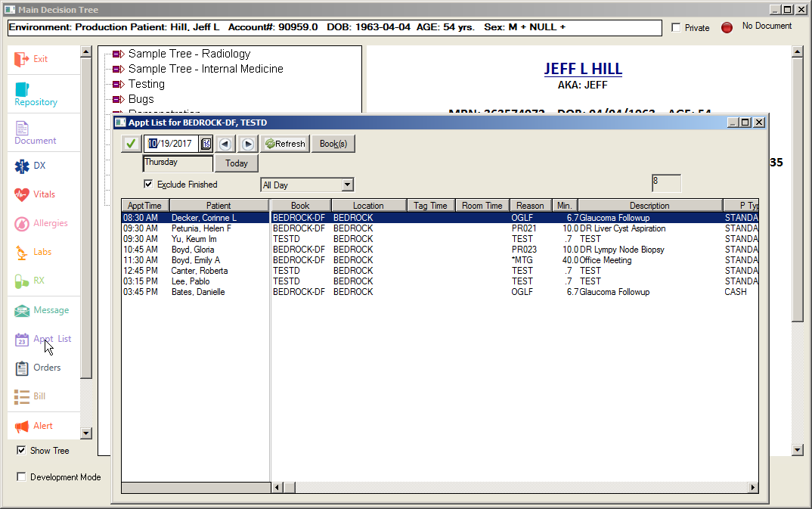Open the Alert megaphone icon

[22, 426]
